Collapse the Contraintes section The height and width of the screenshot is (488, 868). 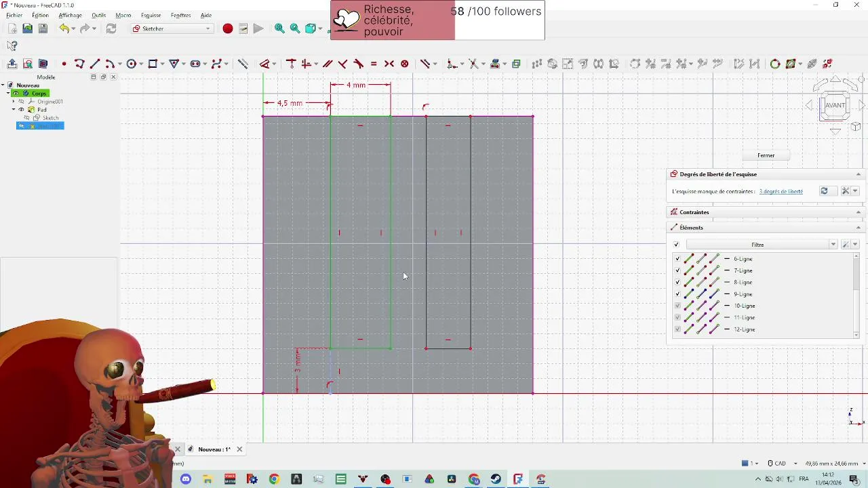point(858,212)
